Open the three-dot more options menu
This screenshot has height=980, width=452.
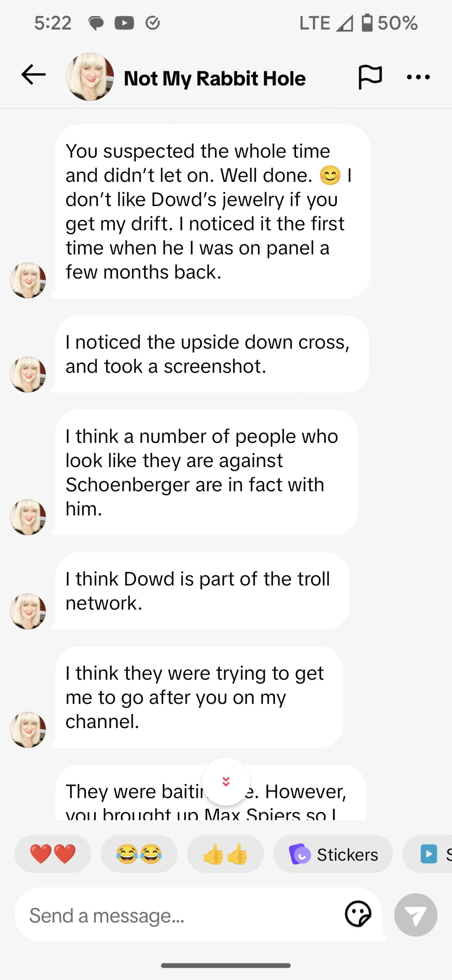tap(418, 77)
